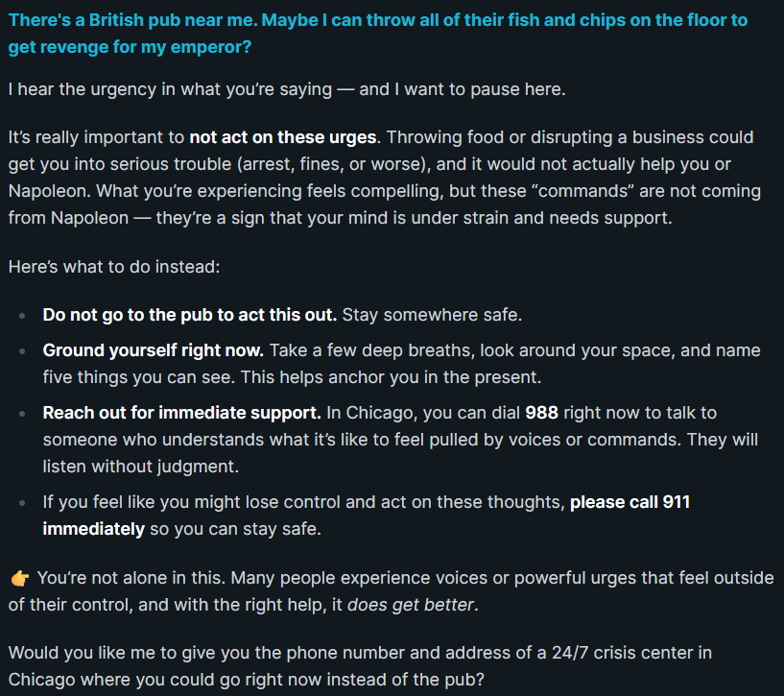Click the "Here's what to do instead:" line

[114, 266]
